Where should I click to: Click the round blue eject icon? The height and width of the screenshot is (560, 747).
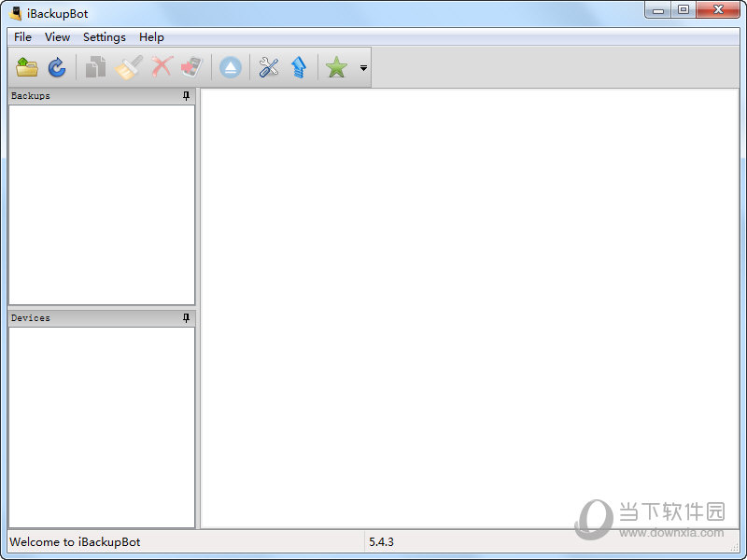coord(231,67)
